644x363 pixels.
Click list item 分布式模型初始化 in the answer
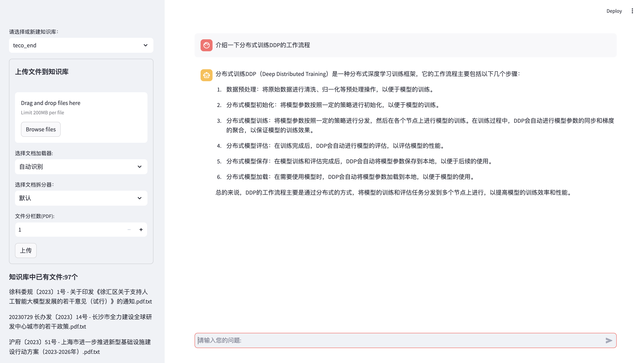pyautogui.click(x=333, y=105)
